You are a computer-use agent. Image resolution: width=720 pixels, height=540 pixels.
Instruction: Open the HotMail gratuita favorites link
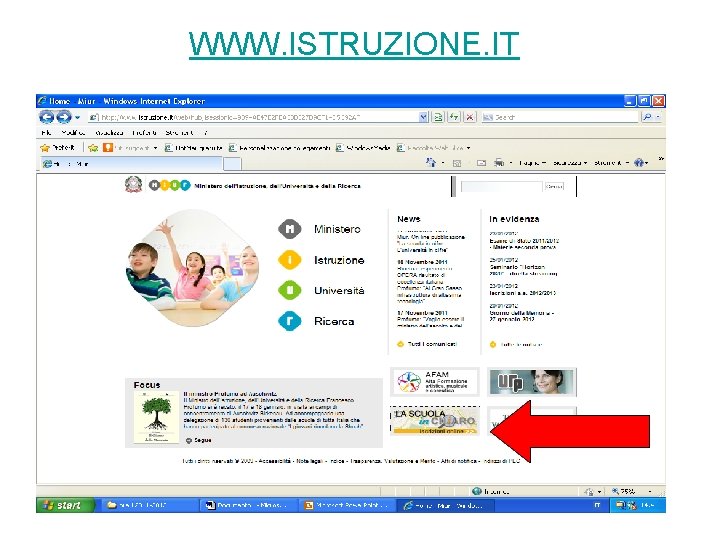coord(194,148)
